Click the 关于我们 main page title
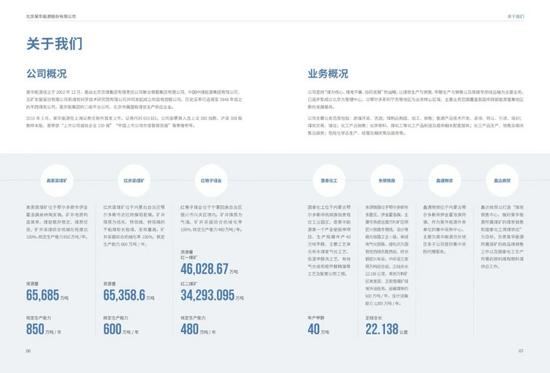 click(x=54, y=44)
